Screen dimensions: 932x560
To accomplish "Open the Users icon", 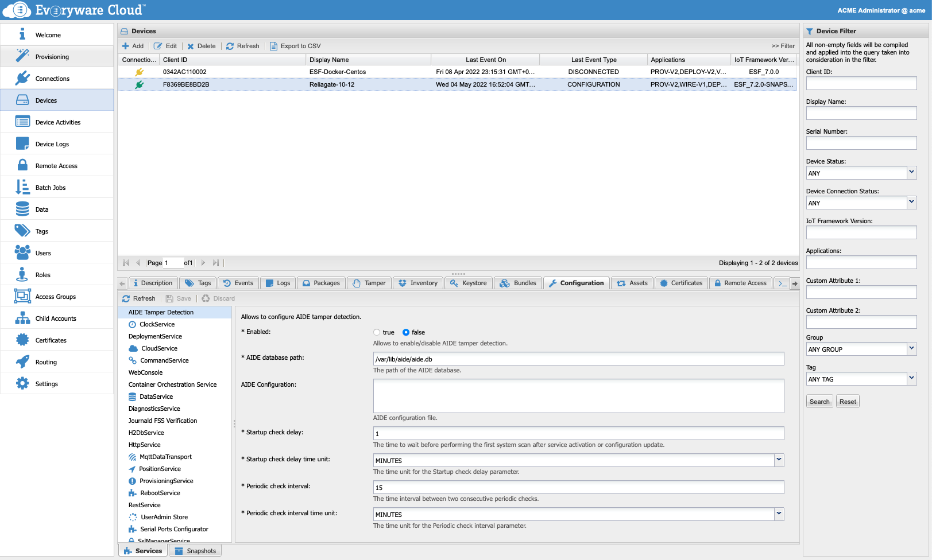I will pyautogui.click(x=22, y=252).
